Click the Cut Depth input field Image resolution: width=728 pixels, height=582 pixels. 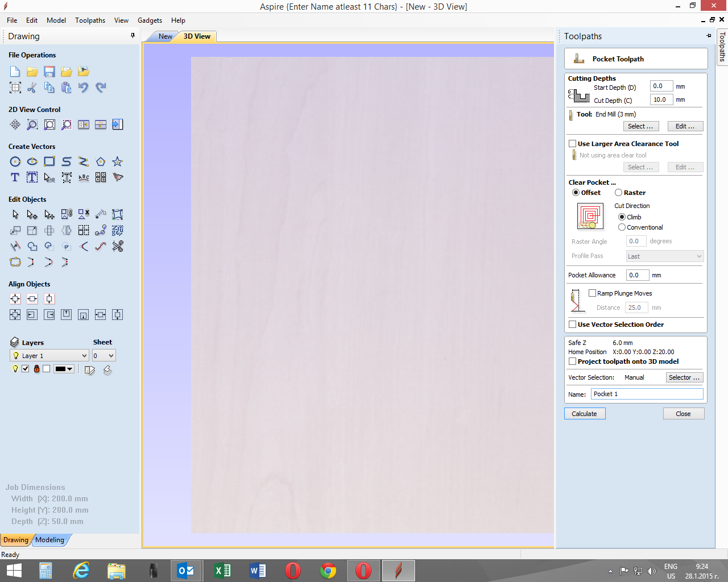tap(661, 99)
